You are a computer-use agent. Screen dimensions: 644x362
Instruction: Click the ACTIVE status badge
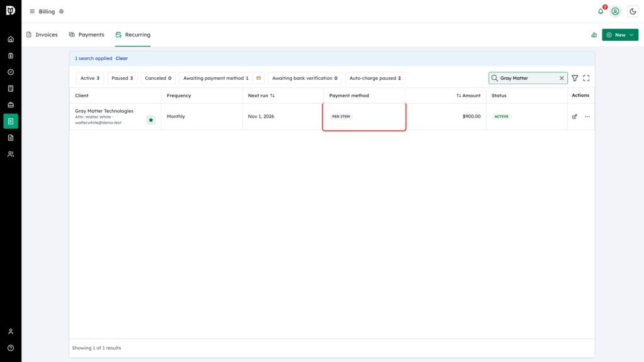pos(501,116)
